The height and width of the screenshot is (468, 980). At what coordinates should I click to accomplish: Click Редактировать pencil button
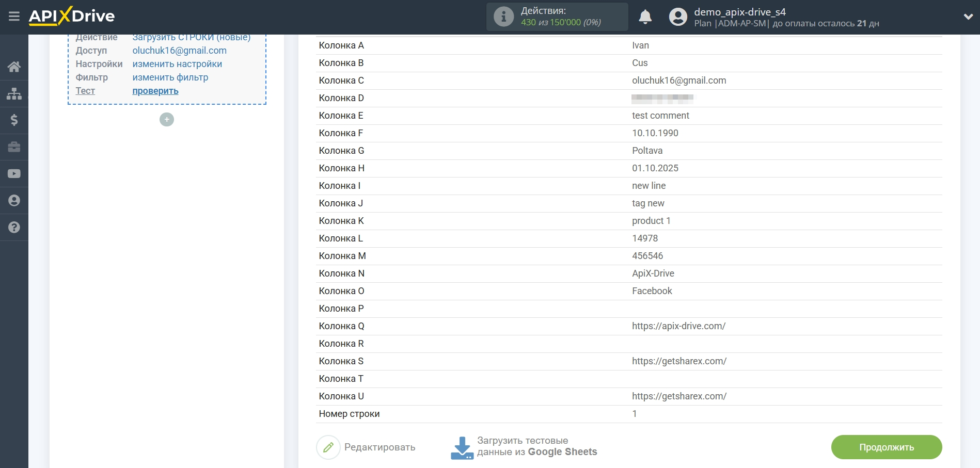[328, 447]
